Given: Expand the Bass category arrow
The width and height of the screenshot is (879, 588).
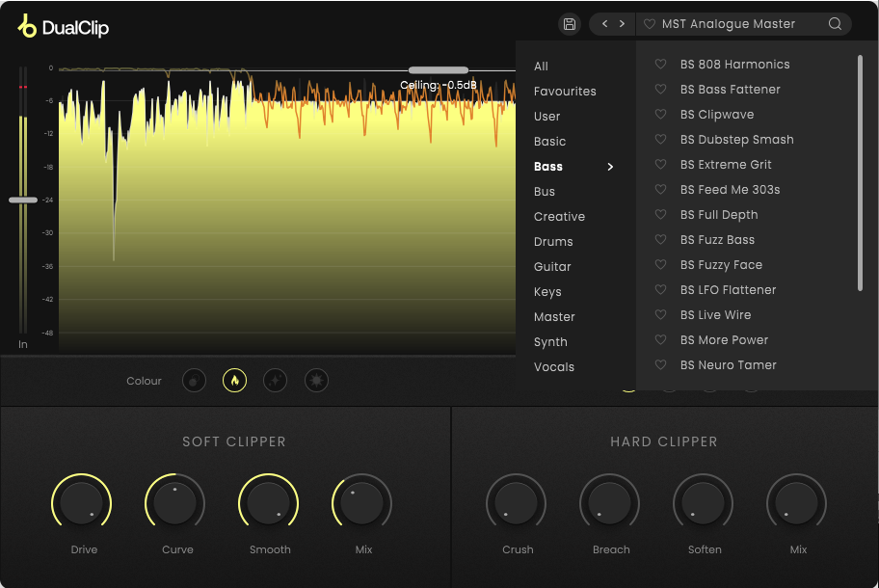Looking at the screenshot, I should click(x=610, y=167).
